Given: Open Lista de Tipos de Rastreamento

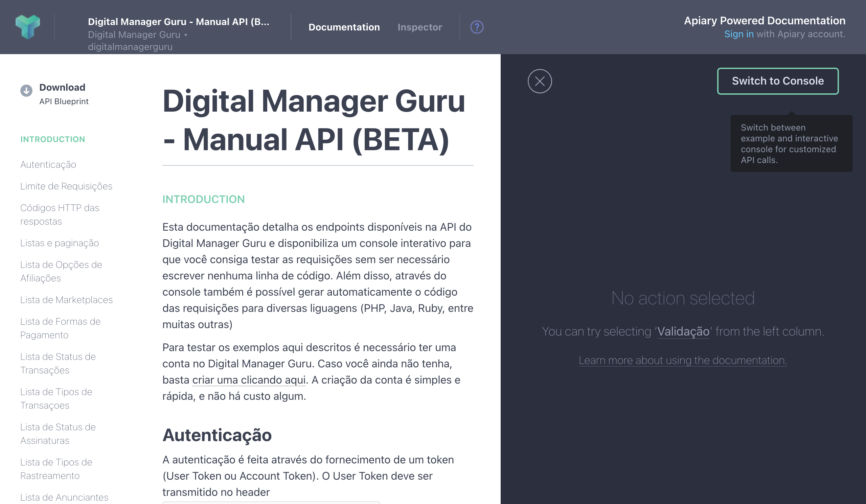Looking at the screenshot, I should tap(56, 469).
